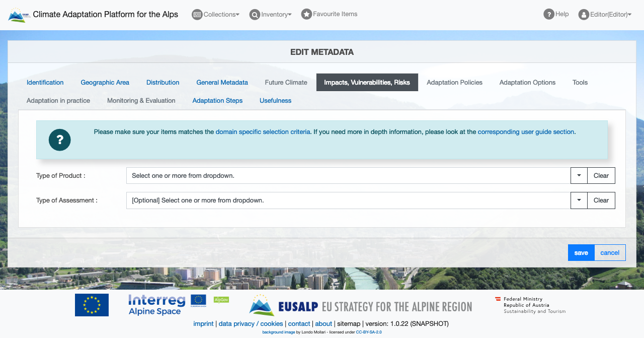Switch to the Geographic Area tab
The height and width of the screenshot is (338, 644).
105,83
